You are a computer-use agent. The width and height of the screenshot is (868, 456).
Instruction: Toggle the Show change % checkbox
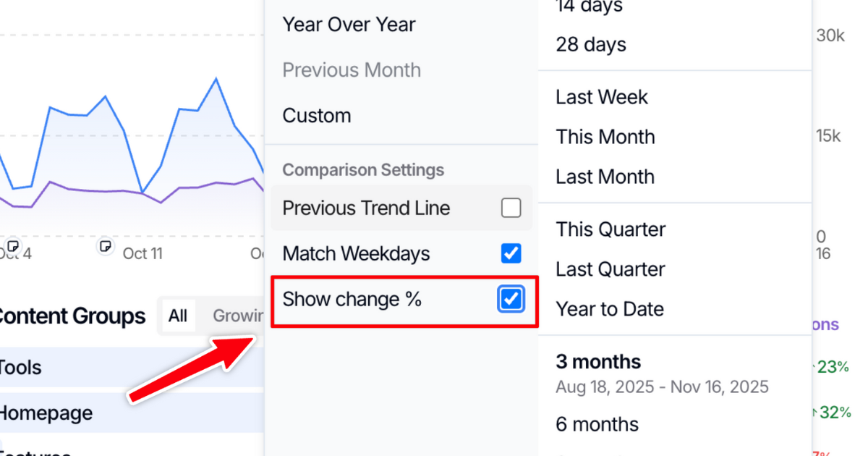click(511, 299)
